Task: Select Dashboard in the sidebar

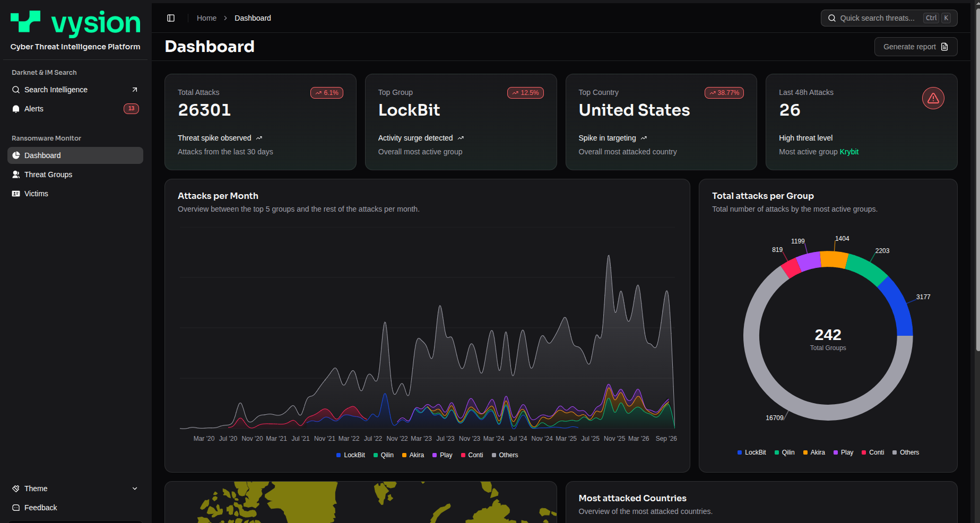Action: tap(75, 155)
